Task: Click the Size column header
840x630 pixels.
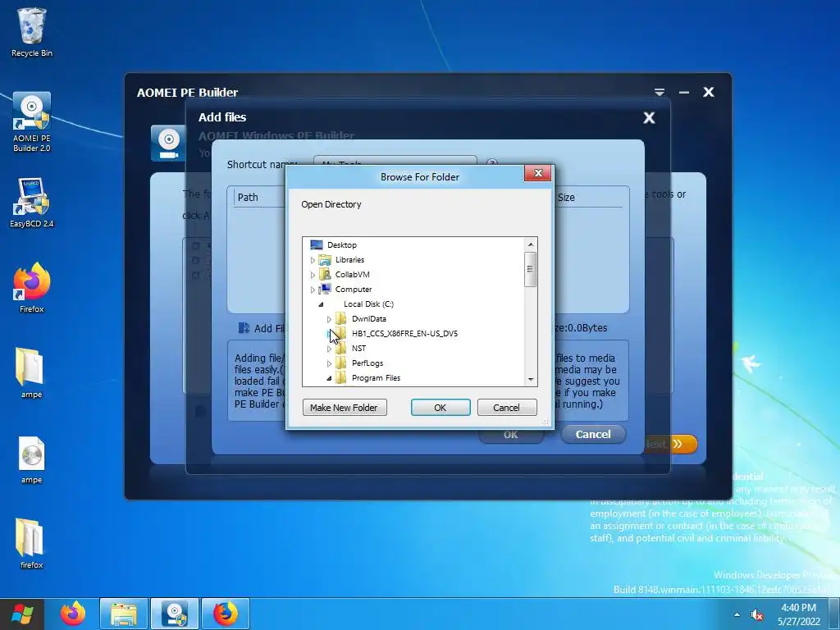Action: pyautogui.click(x=566, y=197)
